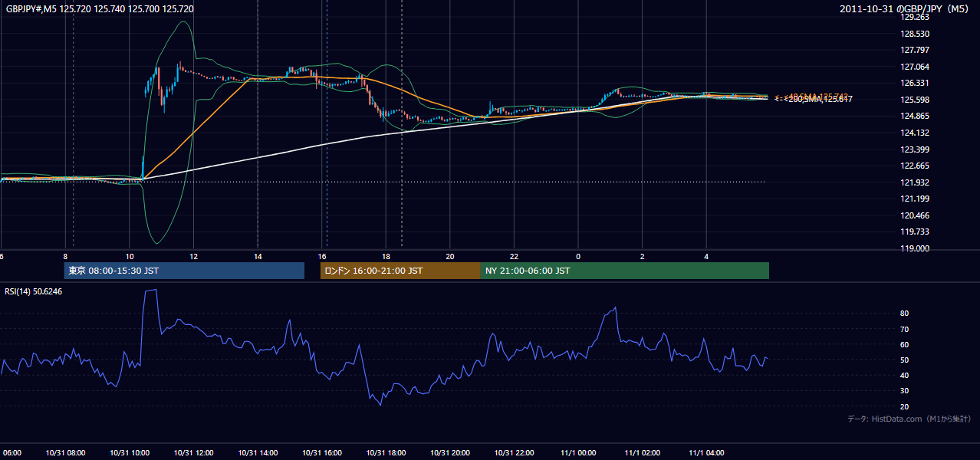Click the RSI scale value 30
This screenshot has height=460, width=980.
point(905,390)
